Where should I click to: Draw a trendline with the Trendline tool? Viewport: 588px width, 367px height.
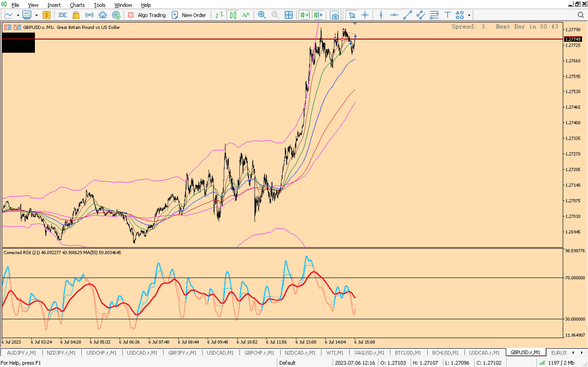point(407,15)
